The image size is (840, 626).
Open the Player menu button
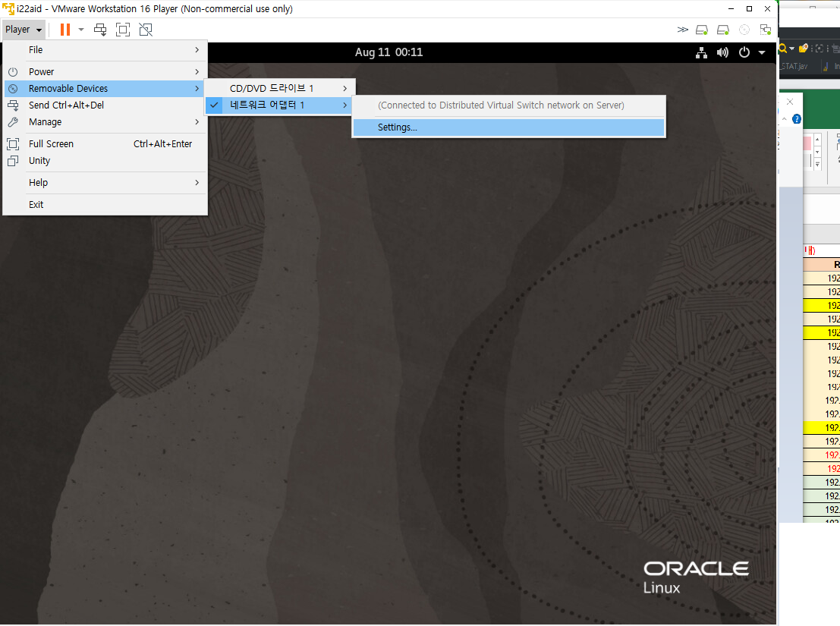[x=24, y=30]
